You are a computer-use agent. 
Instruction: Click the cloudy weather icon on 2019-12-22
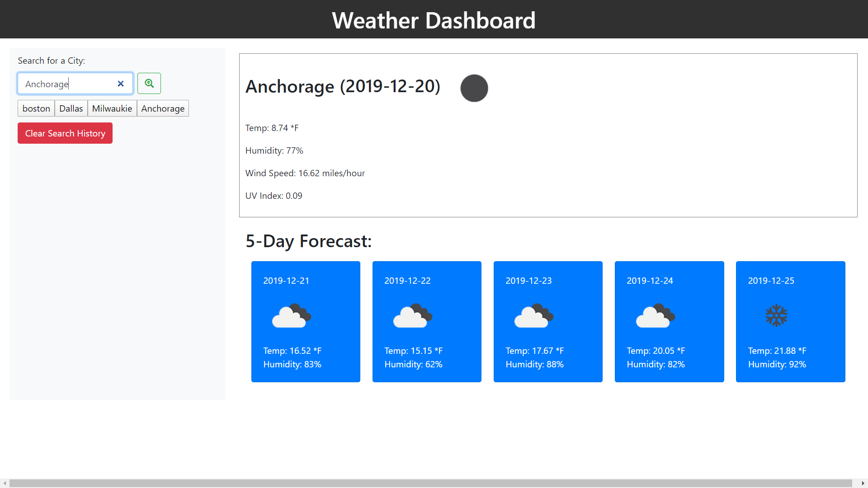(413, 315)
